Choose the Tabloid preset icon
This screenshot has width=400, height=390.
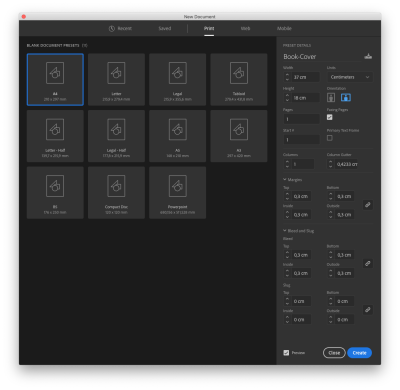coord(239,73)
